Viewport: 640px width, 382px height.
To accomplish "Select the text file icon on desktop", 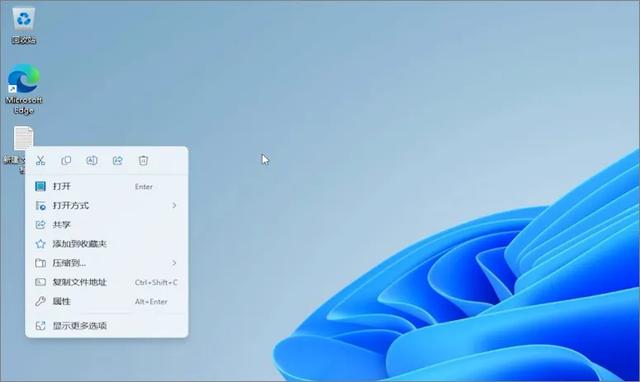I will [x=23, y=139].
